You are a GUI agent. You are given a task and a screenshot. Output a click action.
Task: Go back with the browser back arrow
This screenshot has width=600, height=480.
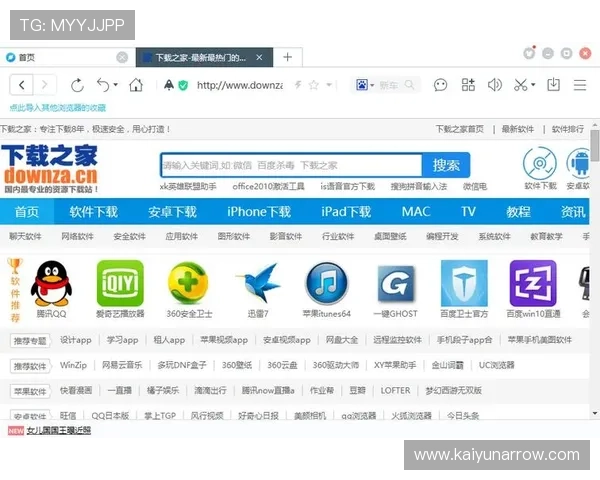click(22, 85)
